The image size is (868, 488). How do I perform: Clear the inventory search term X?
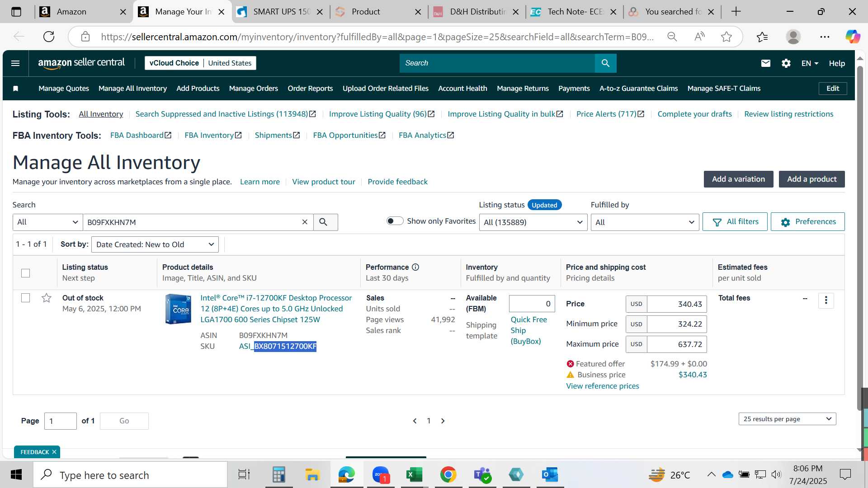[305, 222]
